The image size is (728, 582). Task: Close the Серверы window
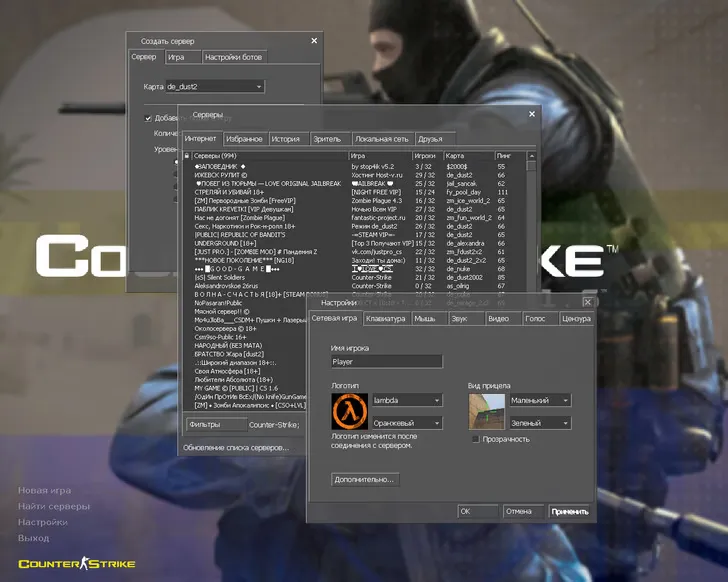click(530, 115)
